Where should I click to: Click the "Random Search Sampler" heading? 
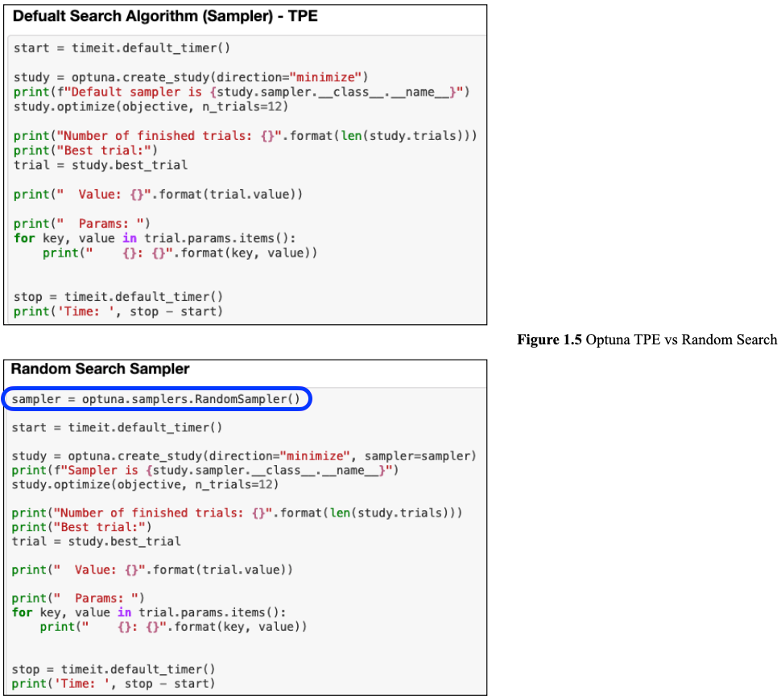click(100, 369)
